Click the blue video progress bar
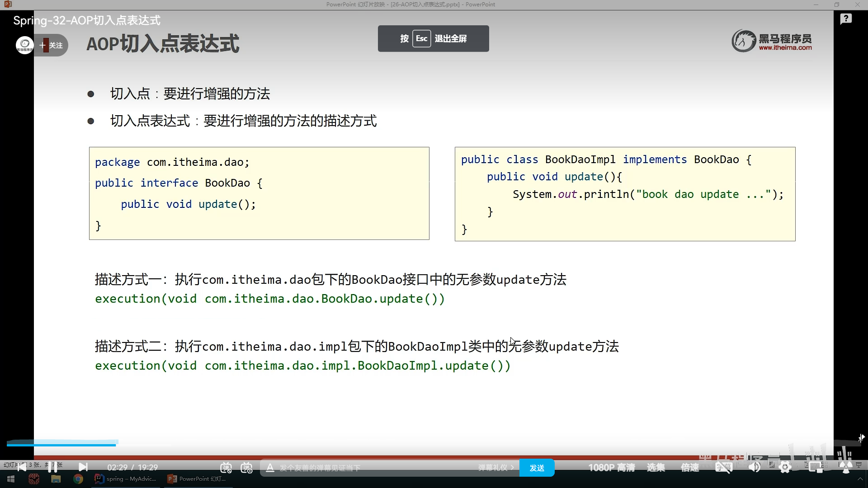Viewport: 868px width, 488px height. coord(61,445)
